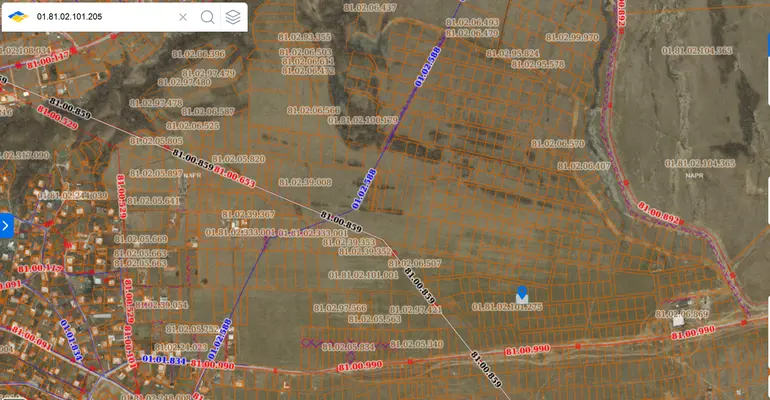Click parcel label 81.02.97.421
The image size is (770, 400).
(x=415, y=310)
